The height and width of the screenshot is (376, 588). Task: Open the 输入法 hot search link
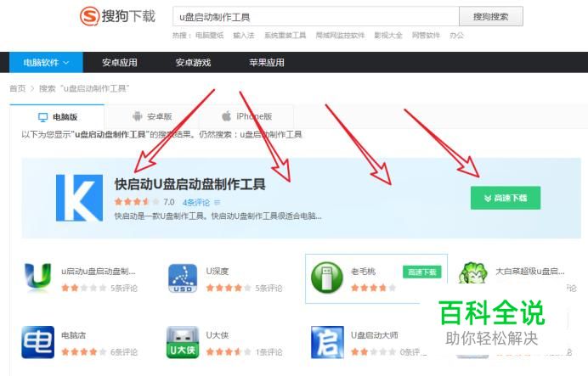243,36
